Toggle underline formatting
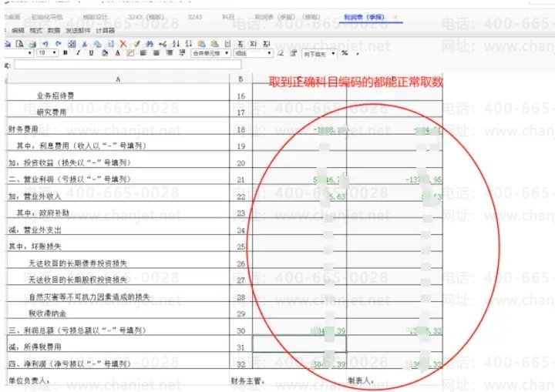Image resolution: width=555 pixels, height=392 pixels. [x=91, y=53]
